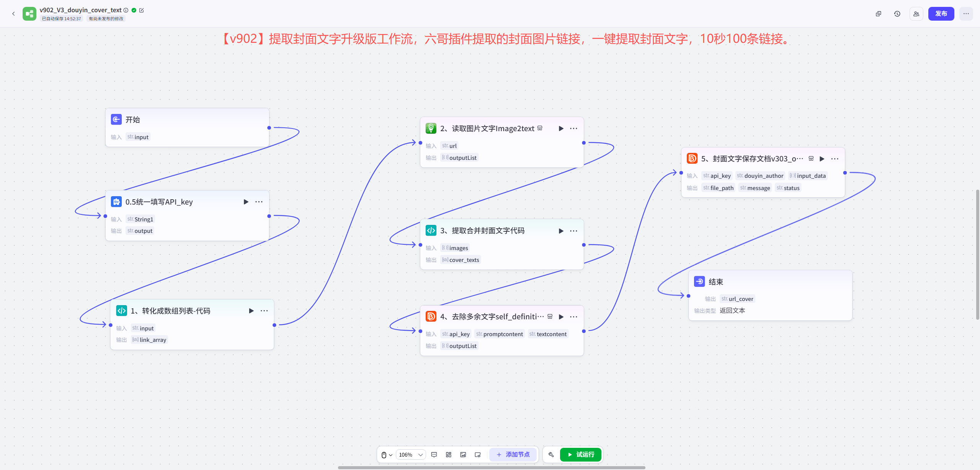Image resolution: width=980 pixels, height=470 pixels.
Task: Click batch icon next to Image2text title
Action: click(540, 128)
